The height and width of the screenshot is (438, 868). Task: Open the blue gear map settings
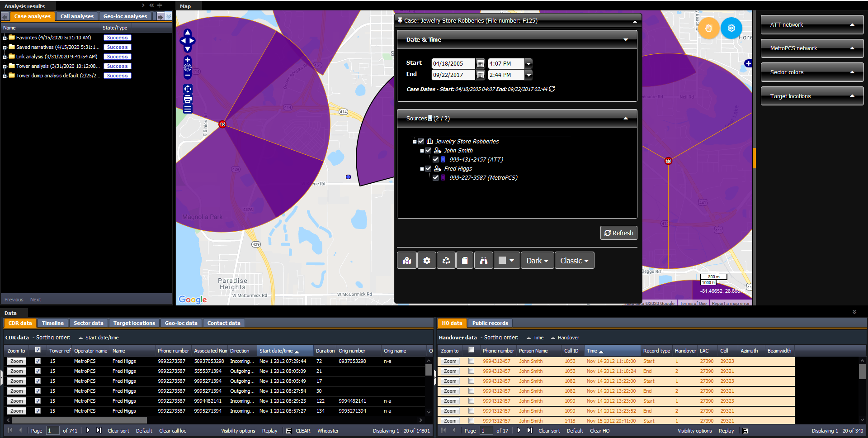(731, 28)
